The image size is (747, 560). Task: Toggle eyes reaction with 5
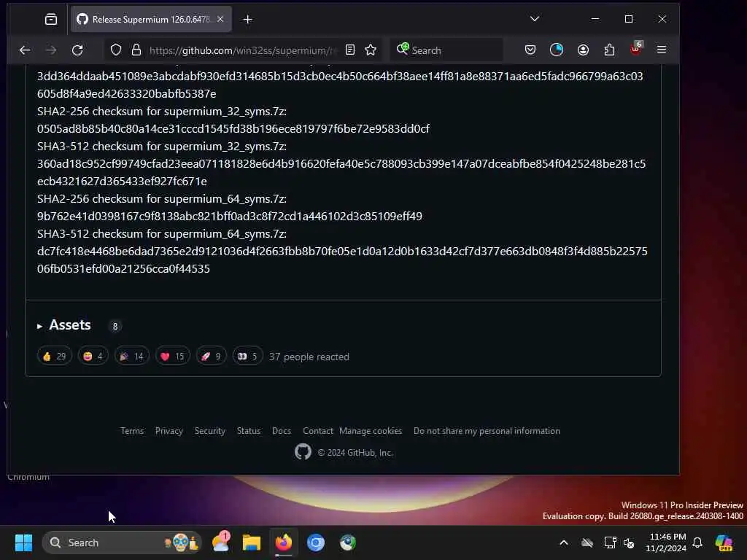247,356
